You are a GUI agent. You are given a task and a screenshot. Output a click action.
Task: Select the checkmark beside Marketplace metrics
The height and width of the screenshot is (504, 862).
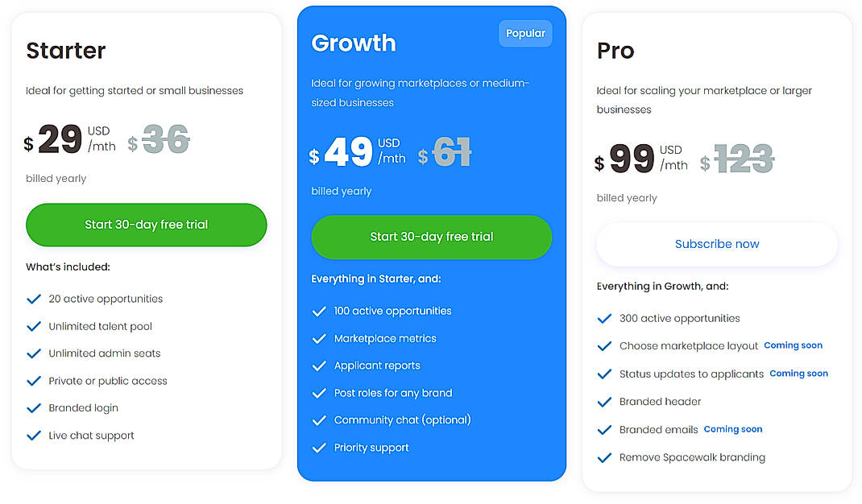319,339
